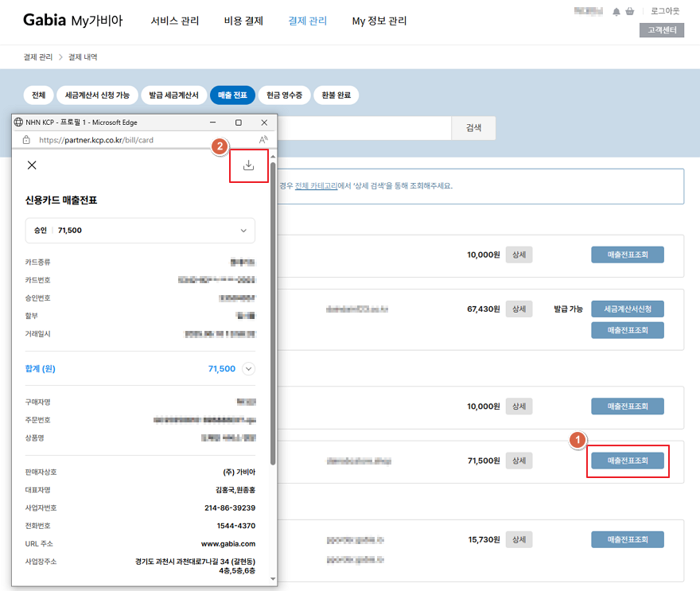Open the 비용 결제 menu
This screenshot has height=591, width=700.
tap(243, 21)
